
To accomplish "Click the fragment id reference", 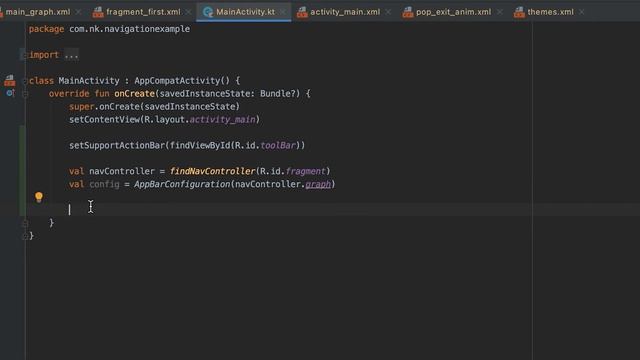I will [x=305, y=171].
